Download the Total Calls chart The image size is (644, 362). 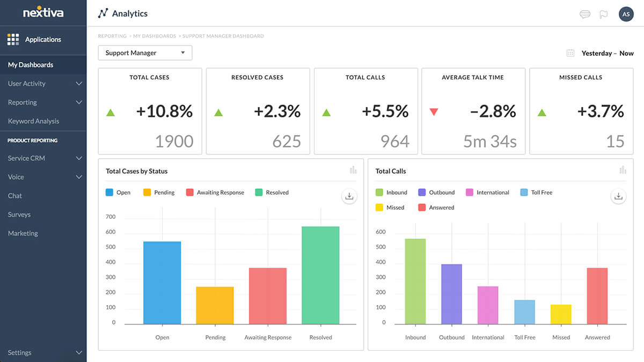click(618, 196)
